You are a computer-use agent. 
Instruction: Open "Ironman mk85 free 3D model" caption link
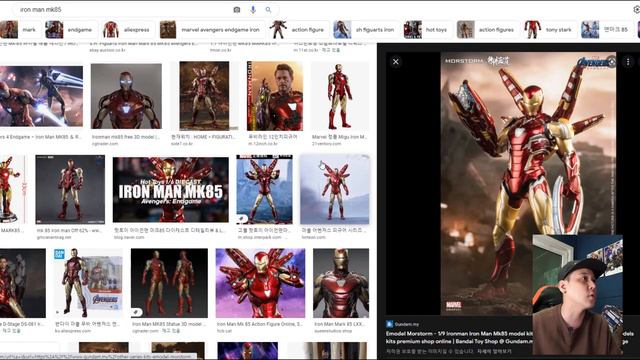click(125, 137)
